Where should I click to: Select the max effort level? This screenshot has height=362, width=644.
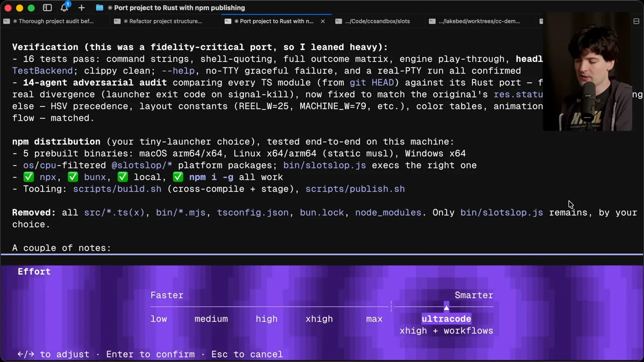[374, 319]
